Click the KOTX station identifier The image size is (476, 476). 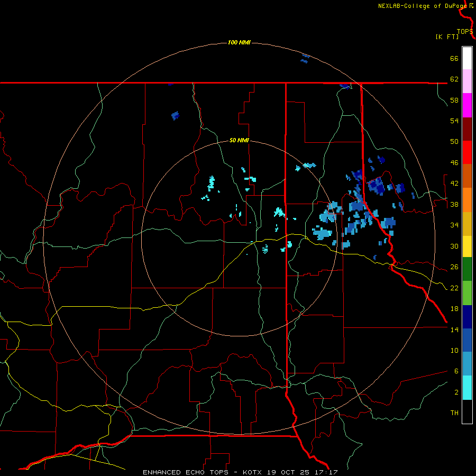253,472
